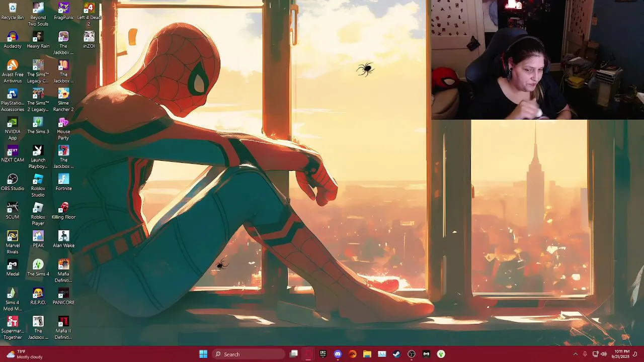Select the inZOI desktop icon

[x=89, y=40]
